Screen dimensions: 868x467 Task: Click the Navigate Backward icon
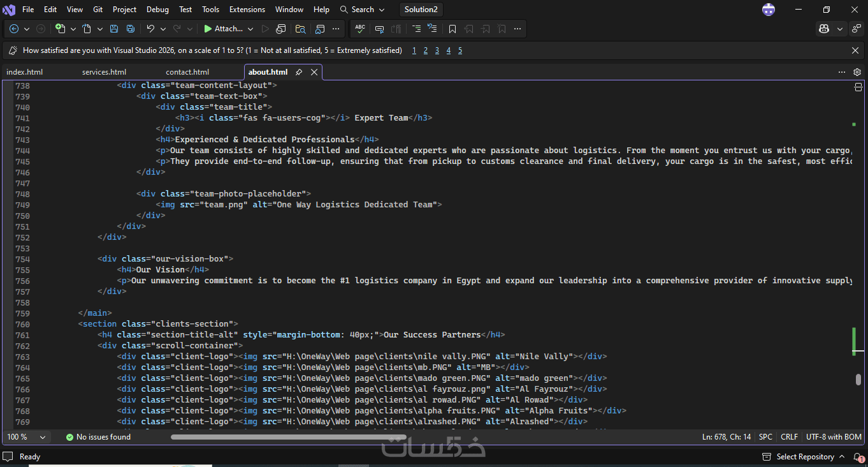(x=14, y=29)
